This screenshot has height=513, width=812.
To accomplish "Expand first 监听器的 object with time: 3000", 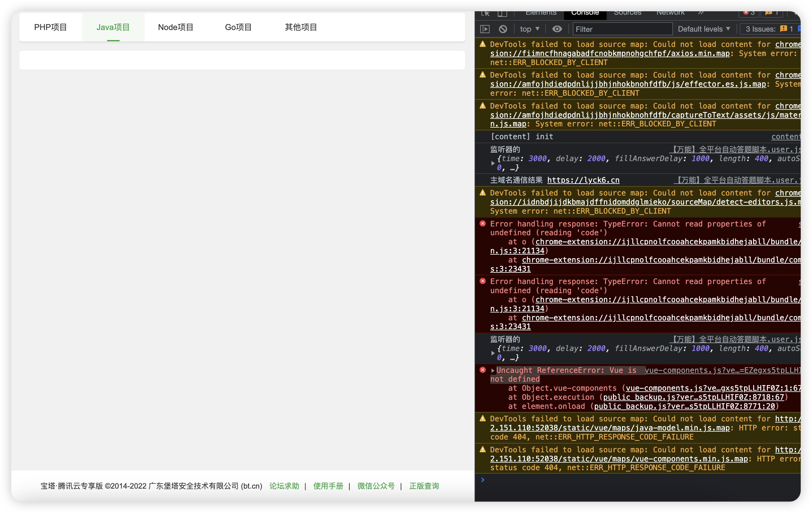I will [493, 163].
